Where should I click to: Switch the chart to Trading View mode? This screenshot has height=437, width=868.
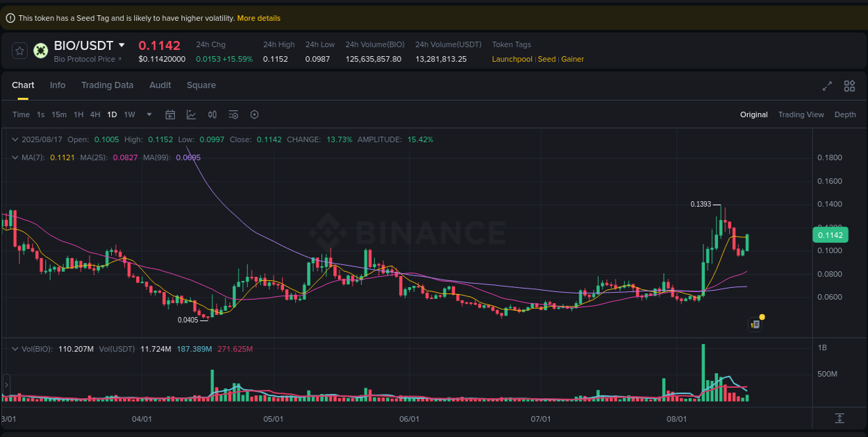click(x=801, y=114)
